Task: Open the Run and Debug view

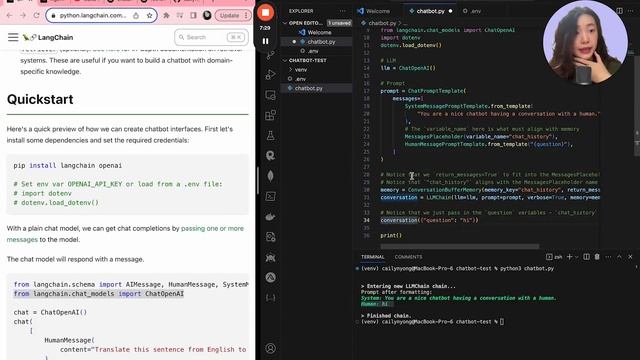Action: pyautogui.click(x=270, y=75)
